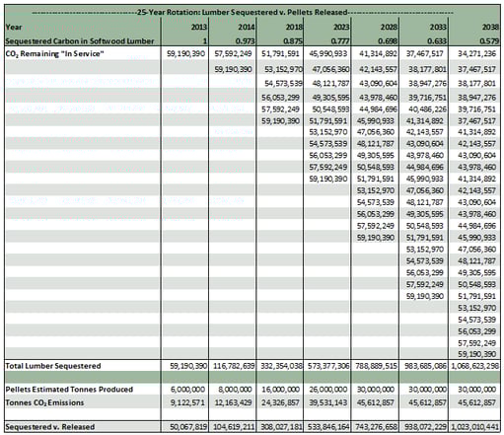This screenshot has width=504, height=435.
Task: Click the 25-Year Rotation table title
Action: [x=243, y=13]
